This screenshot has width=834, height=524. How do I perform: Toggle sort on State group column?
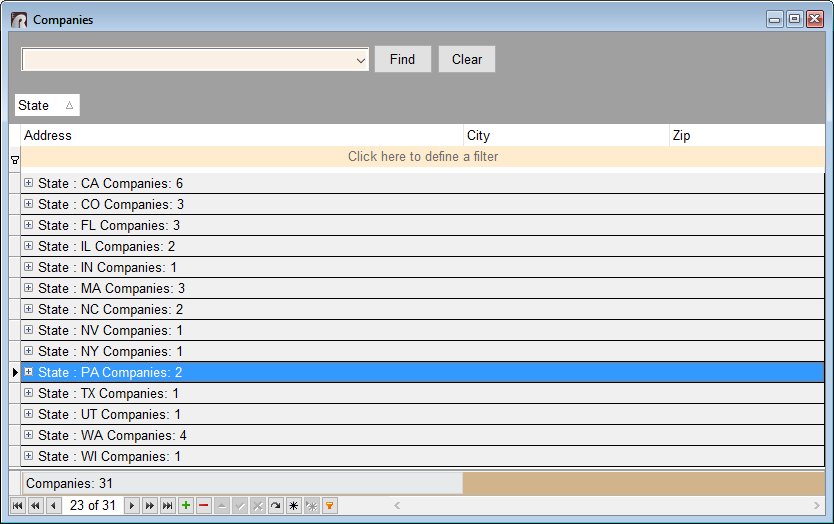pyautogui.click(x=46, y=105)
